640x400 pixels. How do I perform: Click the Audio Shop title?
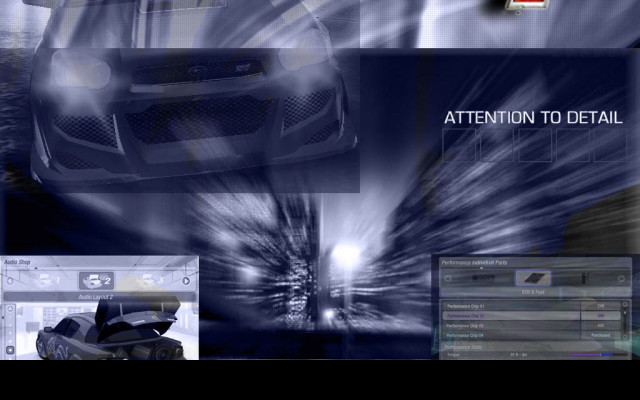pos(17,262)
